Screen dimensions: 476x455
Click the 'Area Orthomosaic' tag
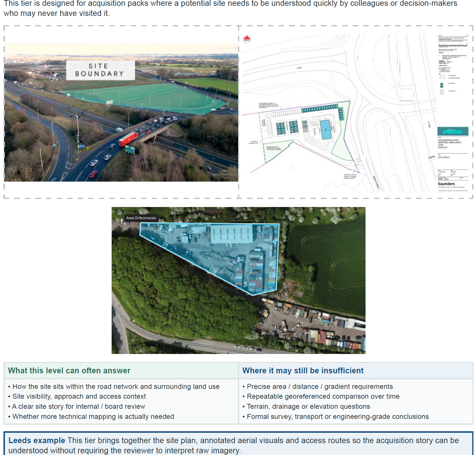click(141, 218)
